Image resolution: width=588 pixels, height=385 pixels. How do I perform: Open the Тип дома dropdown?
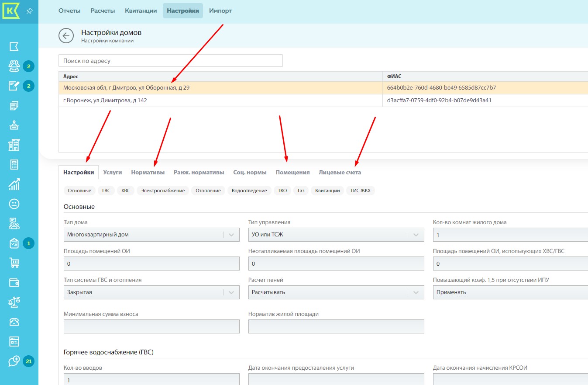coord(151,235)
